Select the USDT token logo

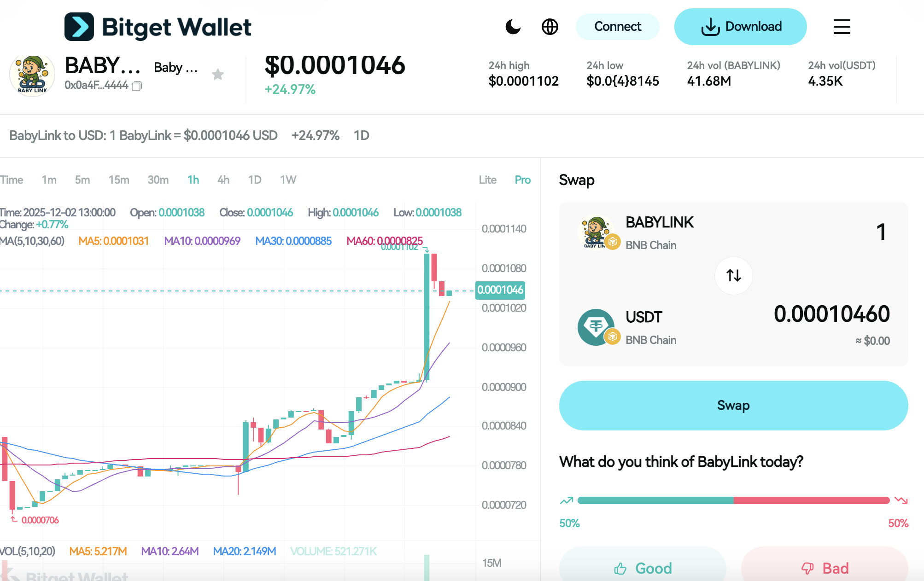(597, 327)
